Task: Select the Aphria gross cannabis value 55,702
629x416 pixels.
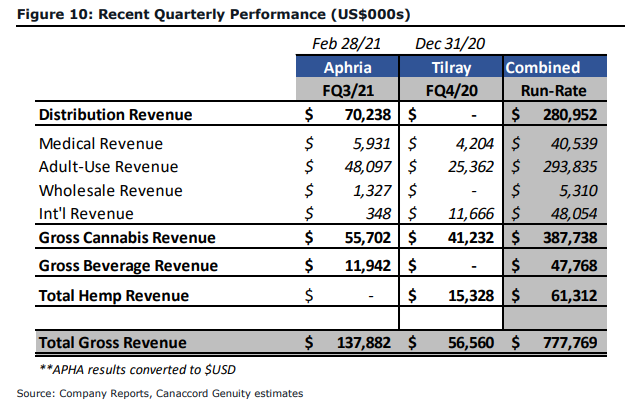Action: pos(368,237)
